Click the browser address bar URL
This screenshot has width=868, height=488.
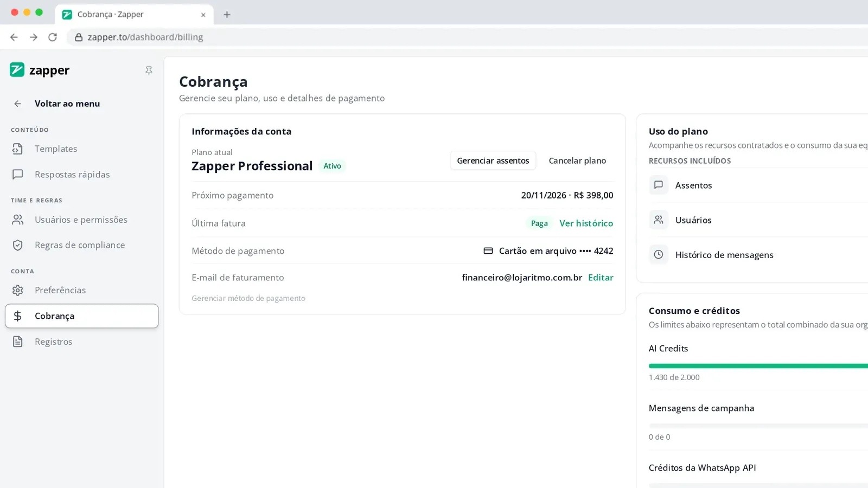[145, 37]
